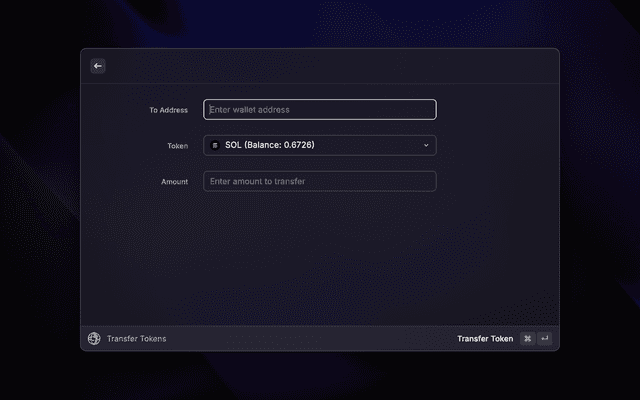
Task: Click blank space right of Token dropdown
Action: [x=495, y=146]
